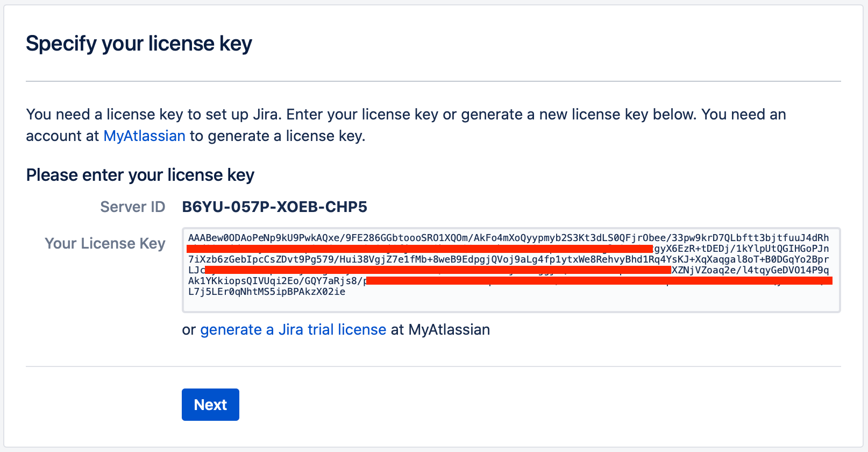The width and height of the screenshot is (868, 452).
Task: Open the MyAtlassian link in the intro paragraph
Action: coord(144,136)
